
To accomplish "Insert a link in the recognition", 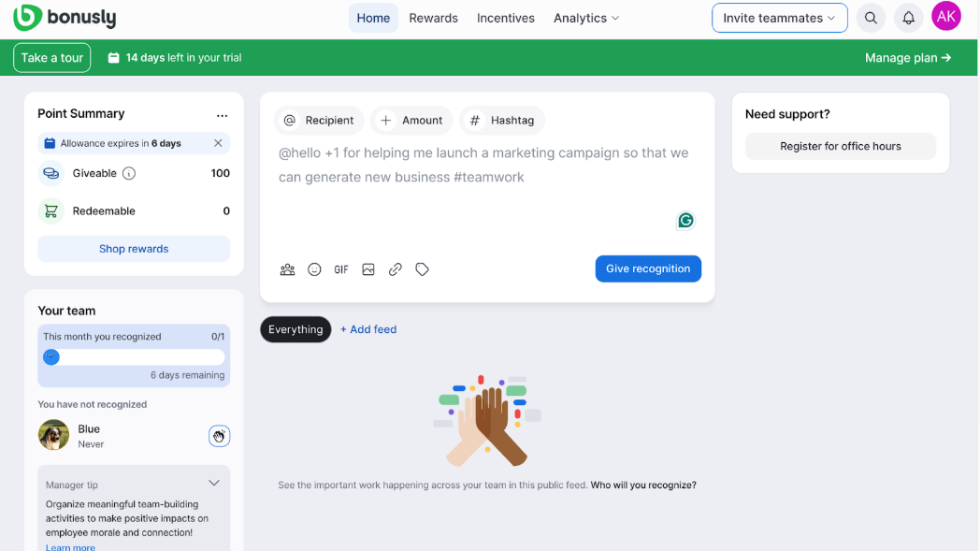I will pyautogui.click(x=395, y=269).
